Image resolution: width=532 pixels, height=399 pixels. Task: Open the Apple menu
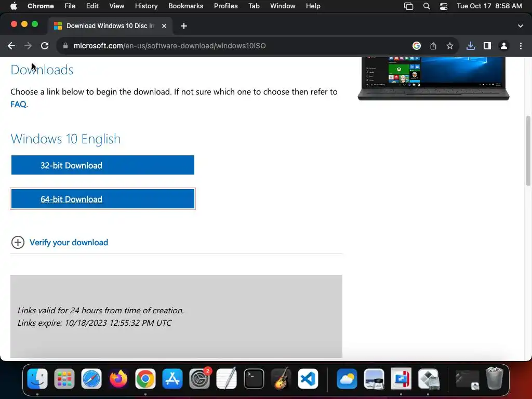click(14, 6)
